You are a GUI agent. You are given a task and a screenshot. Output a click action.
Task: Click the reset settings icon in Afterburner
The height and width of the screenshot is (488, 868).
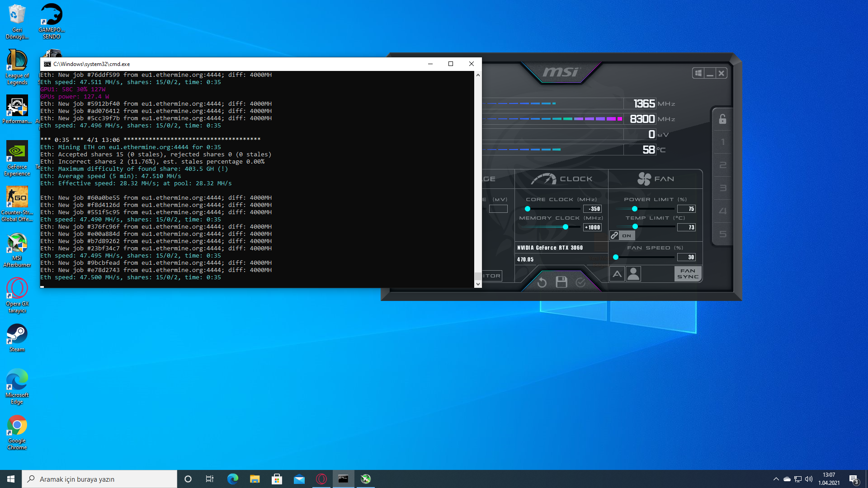[542, 282]
